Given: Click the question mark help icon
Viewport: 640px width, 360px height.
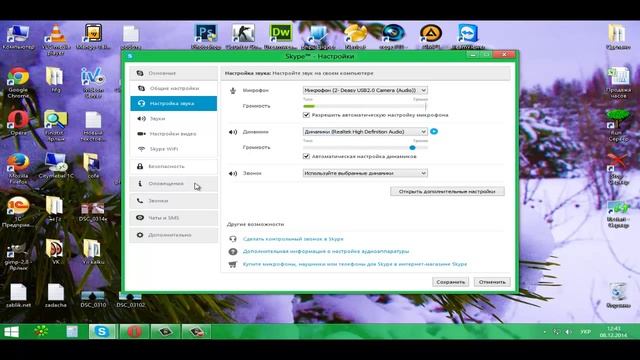Looking at the screenshot, I should coord(233,251).
